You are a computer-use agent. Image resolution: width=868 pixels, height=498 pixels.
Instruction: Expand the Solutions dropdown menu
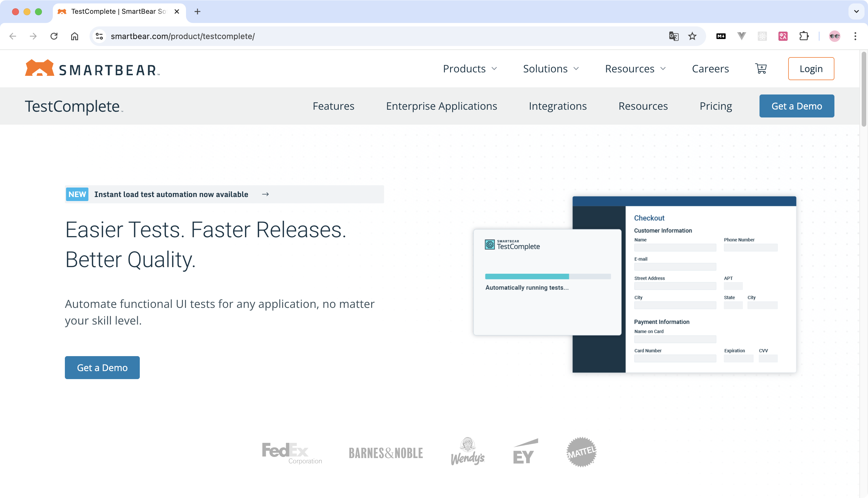(x=551, y=69)
